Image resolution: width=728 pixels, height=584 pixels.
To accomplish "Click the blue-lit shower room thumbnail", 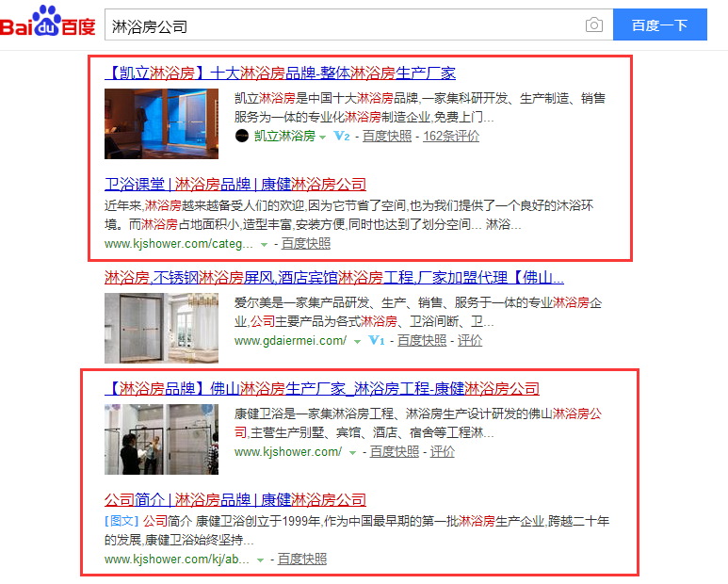I will 161,124.
